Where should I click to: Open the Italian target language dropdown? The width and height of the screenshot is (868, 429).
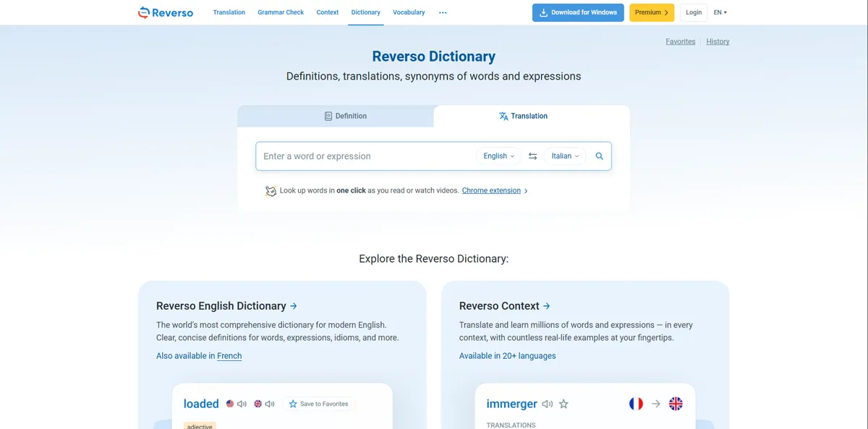tap(565, 156)
